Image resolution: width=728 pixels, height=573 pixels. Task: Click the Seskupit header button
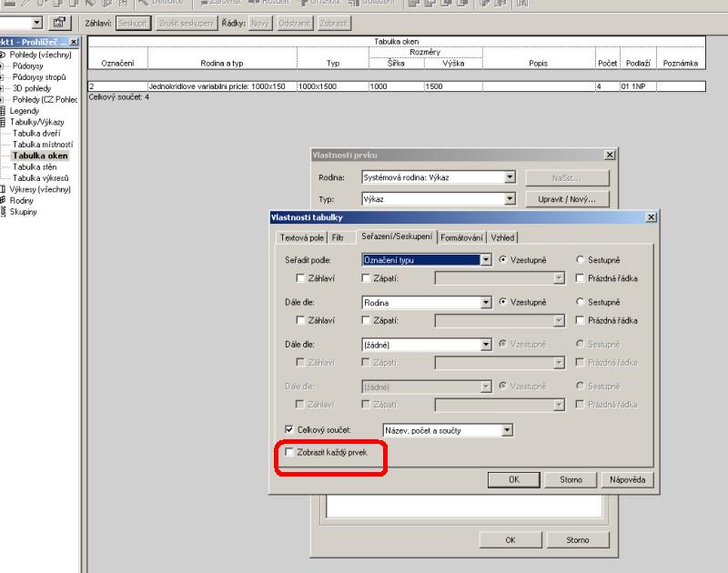[133, 23]
